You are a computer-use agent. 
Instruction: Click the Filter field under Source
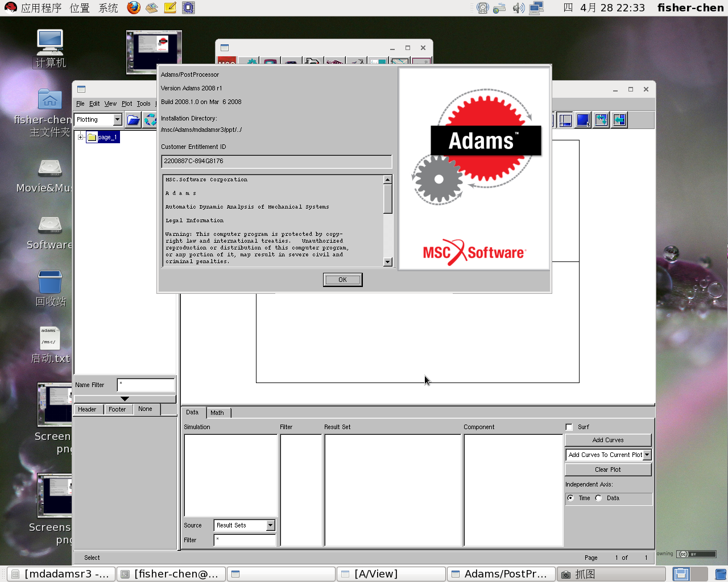pos(245,540)
